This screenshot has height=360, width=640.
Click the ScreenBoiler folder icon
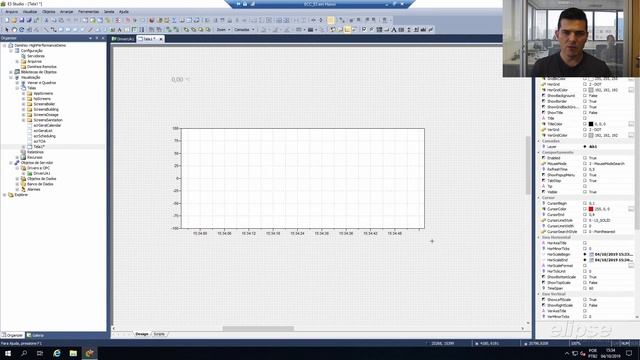[29, 104]
